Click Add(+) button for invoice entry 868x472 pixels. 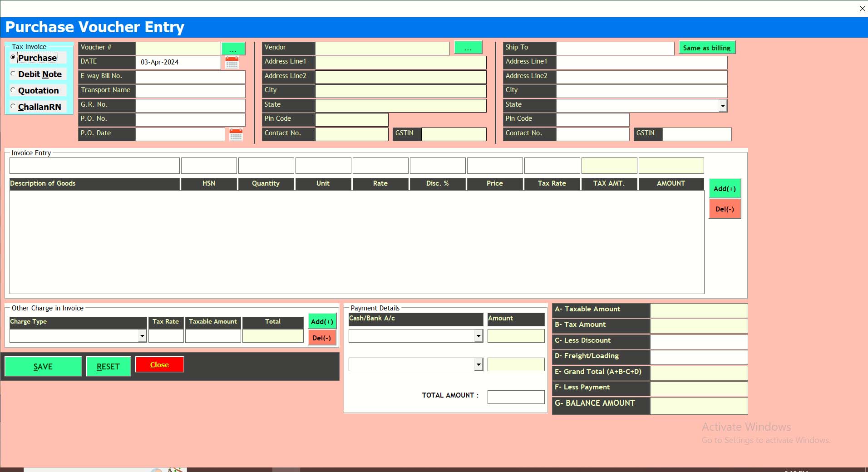(x=725, y=189)
